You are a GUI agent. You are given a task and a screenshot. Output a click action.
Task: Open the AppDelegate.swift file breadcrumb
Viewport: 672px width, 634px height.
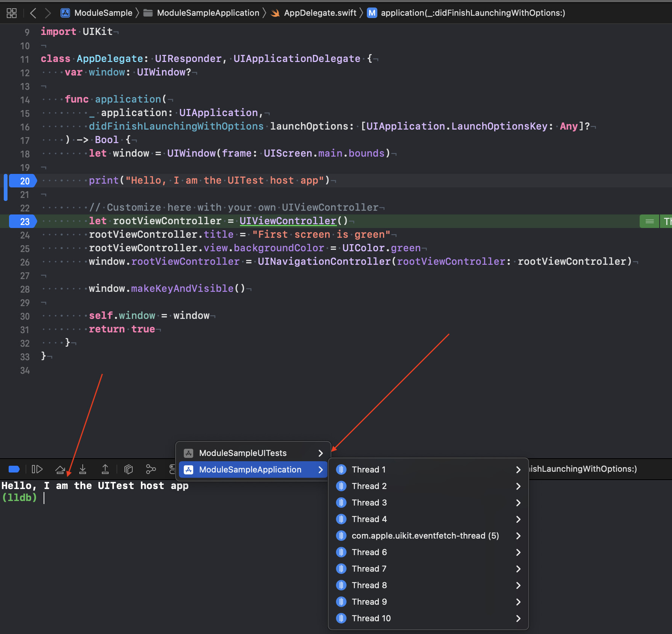313,13
